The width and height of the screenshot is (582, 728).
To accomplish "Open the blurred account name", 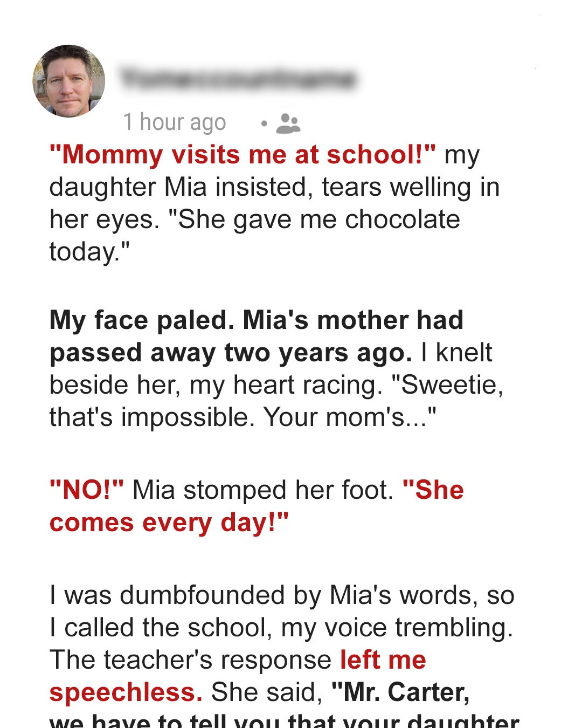I will tap(238, 79).
